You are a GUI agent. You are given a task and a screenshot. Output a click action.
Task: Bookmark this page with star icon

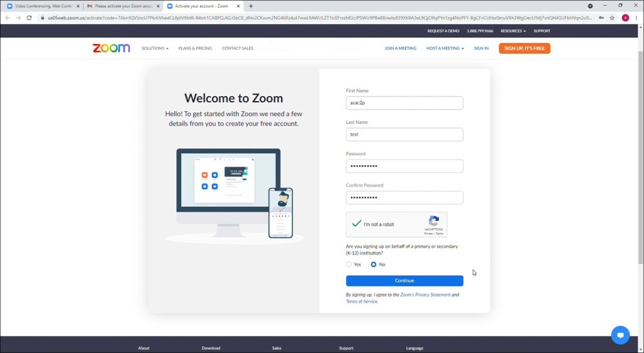612,18
